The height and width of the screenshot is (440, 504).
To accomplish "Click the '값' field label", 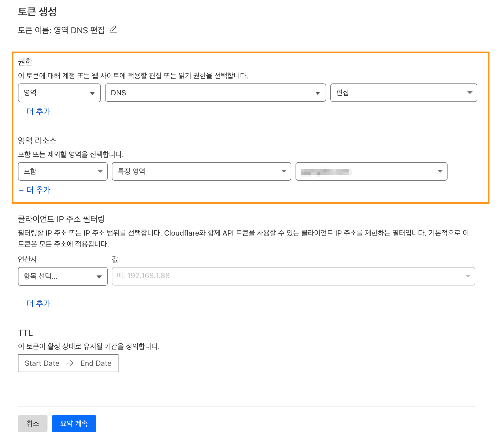I will (x=115, y=259).
